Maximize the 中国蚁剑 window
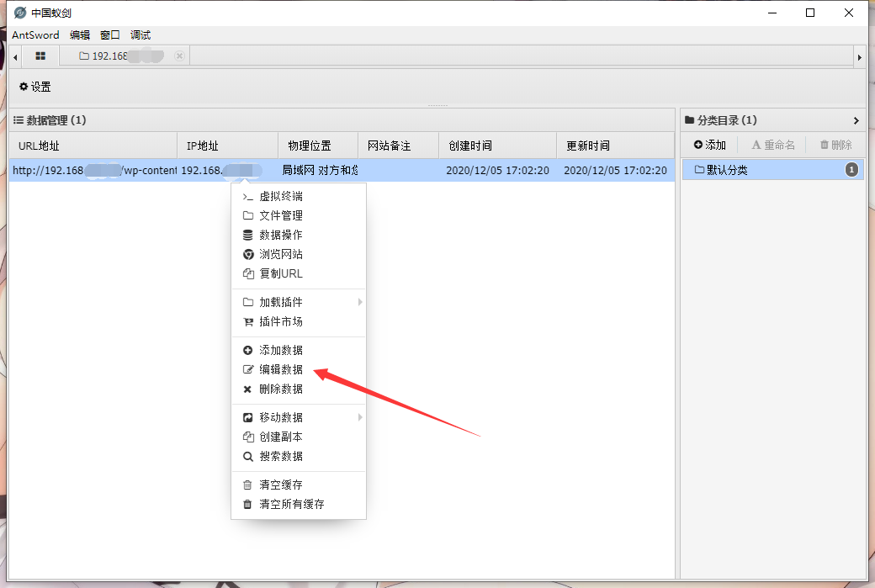Screen dimensions: 875x588 coord(810,13)
